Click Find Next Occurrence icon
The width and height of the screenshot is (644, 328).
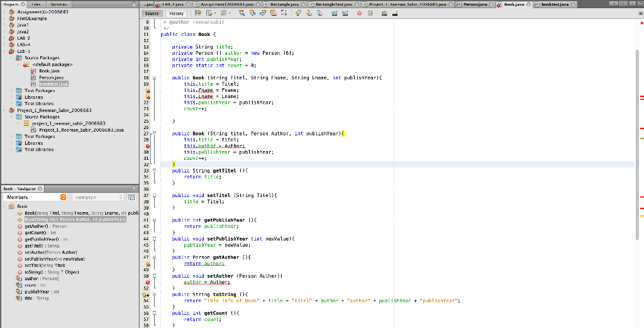click(x=263, y=13)
